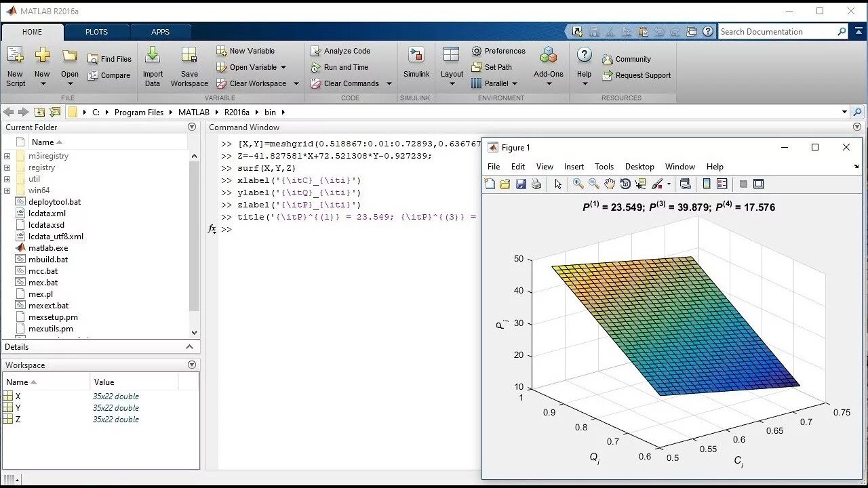Expand the Open Variable dropdown arrow

[283, 68]
